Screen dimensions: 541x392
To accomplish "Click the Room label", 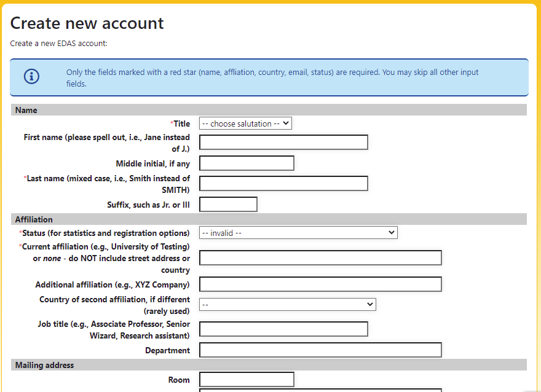I will click(x=179, y=380).
